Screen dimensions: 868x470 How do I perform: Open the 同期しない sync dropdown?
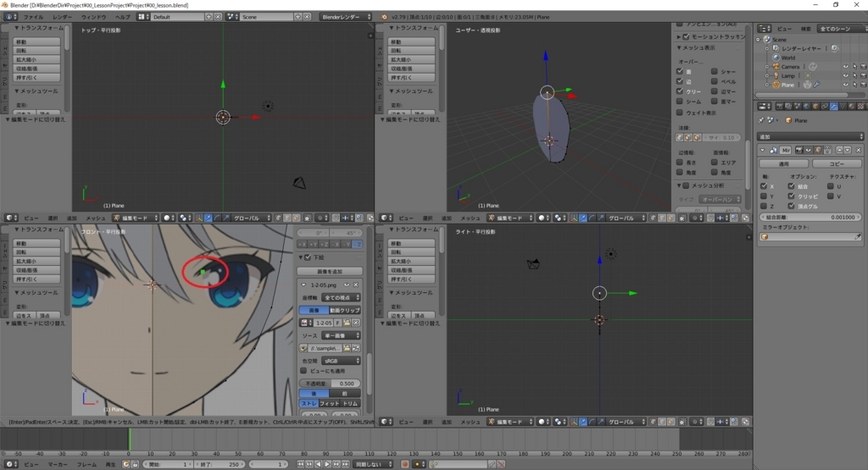point(374,464)
